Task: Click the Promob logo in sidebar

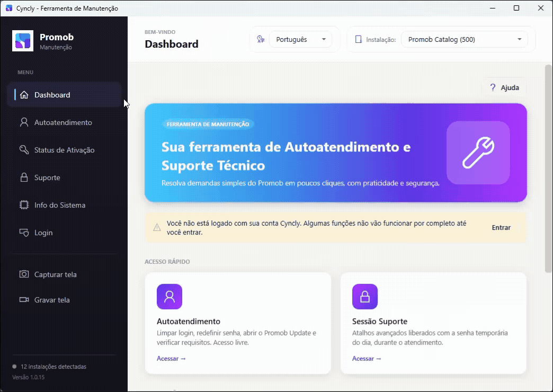Action: coord(23,41)
